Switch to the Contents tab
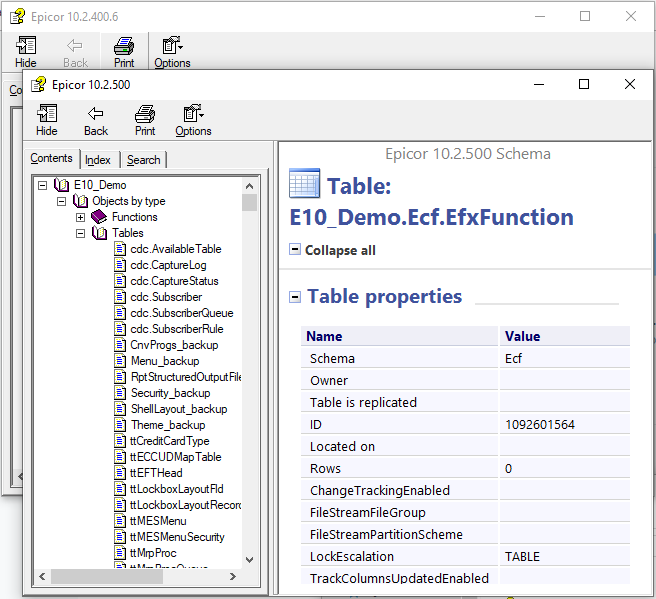656x599 pixels. point(51,159)
